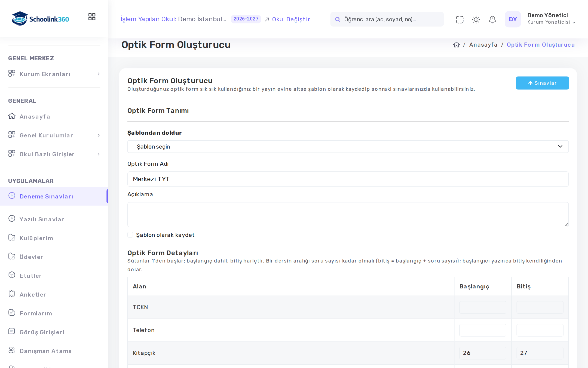Open the Demo Yönetici user dropdown
This screenshot has height=368, width=588.
point(551,19)
